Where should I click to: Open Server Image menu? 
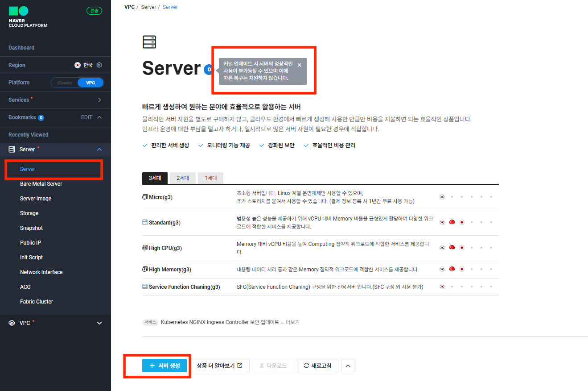point(36,199)
